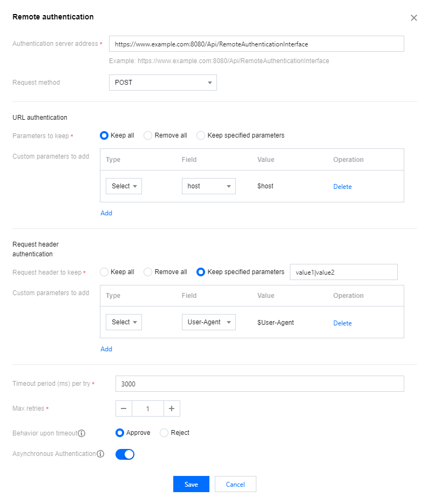The height and width of the screenshot is (504, 428).
Task: Delete the host custom parameter row
Action: coord(342,187)
